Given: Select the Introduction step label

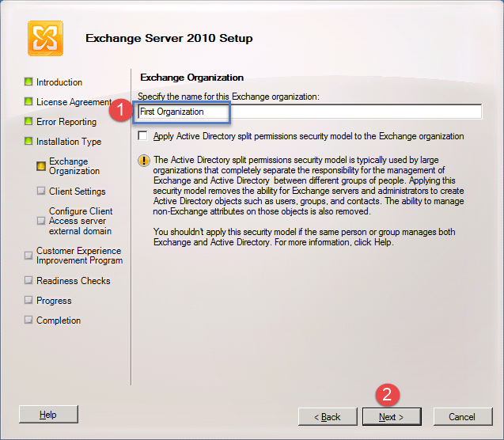Looking at the screenshot, I should (x=59, y=82).
